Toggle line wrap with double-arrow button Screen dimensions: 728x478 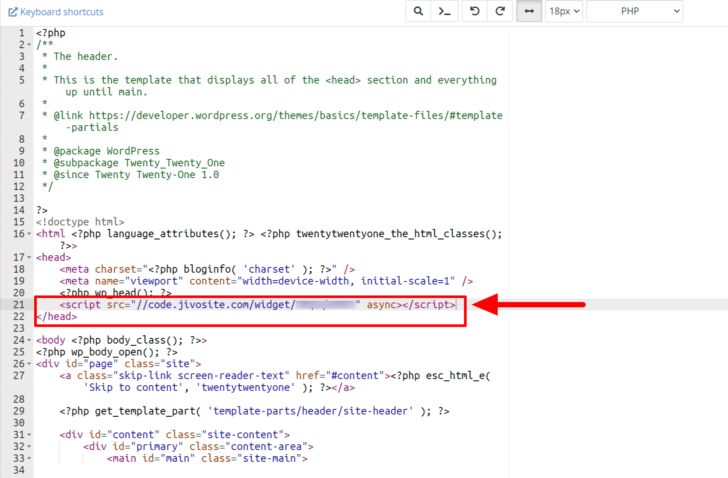tap(529, 11)
